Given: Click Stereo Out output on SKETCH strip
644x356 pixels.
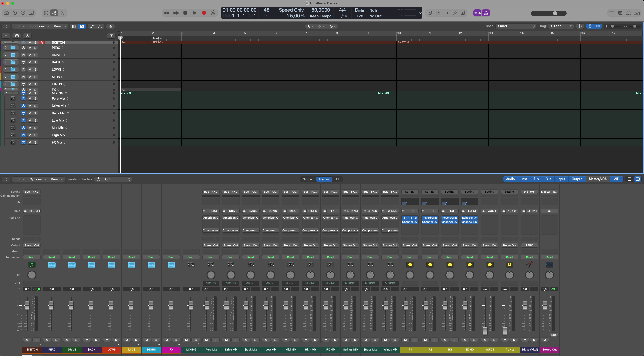Looking at the screenshot, I should click(32, 245).
